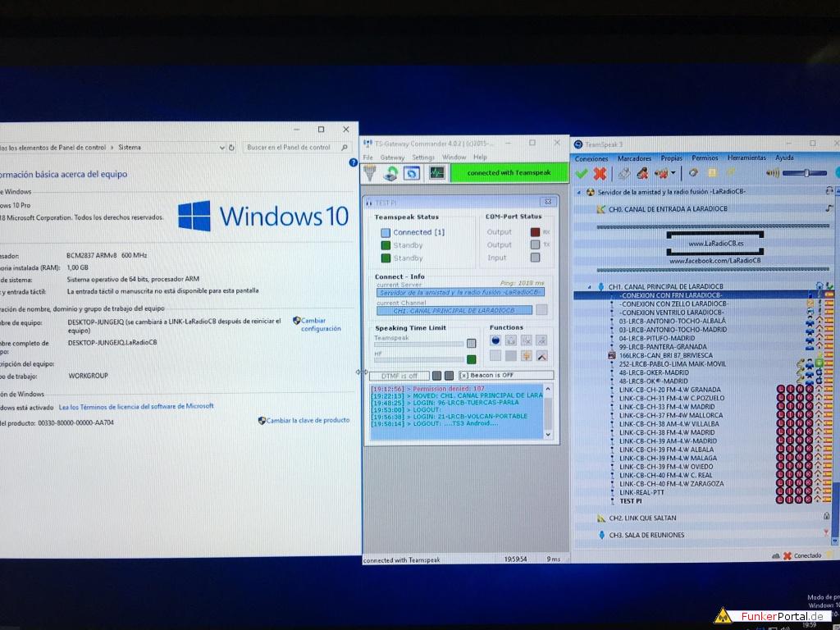The height and width of the screenshot is (630, 840).
Task: Adjust the TeamSpeak volume slider
Action: [x=806, y=173]
